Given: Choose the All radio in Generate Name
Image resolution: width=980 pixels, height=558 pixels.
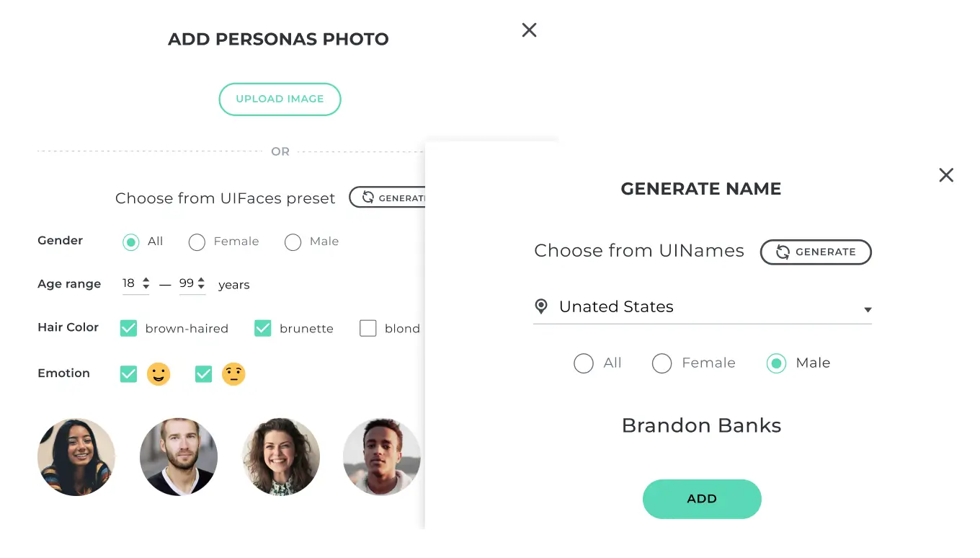Looking at the screenshot, I should pyautogui.click(x=584, y=363).
